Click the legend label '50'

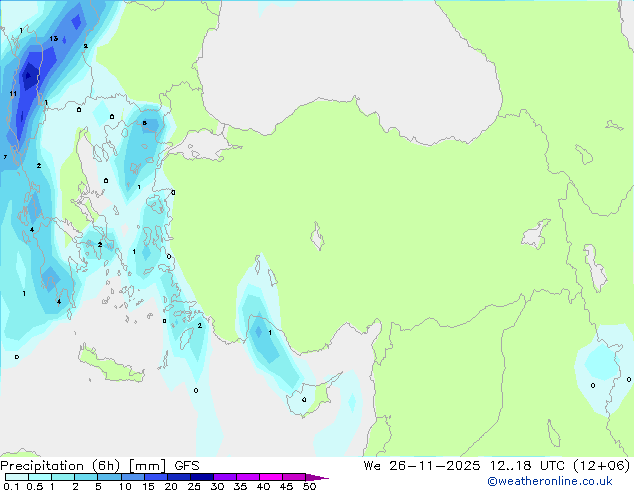(x=310, y=486)
